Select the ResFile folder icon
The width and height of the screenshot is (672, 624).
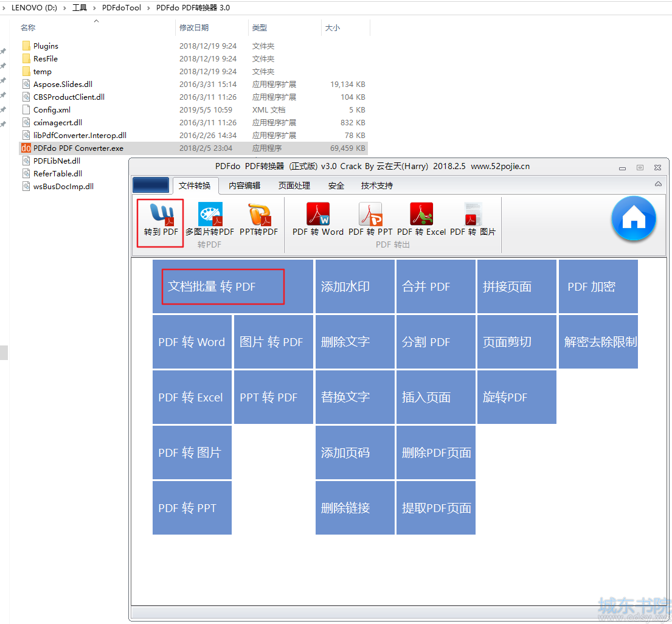pyautogui.click(x=26, y=59)
